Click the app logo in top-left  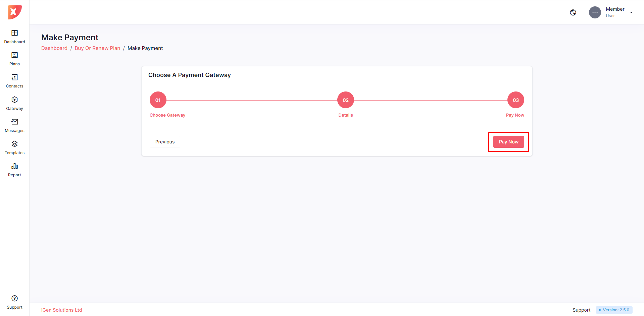[14, 12]
